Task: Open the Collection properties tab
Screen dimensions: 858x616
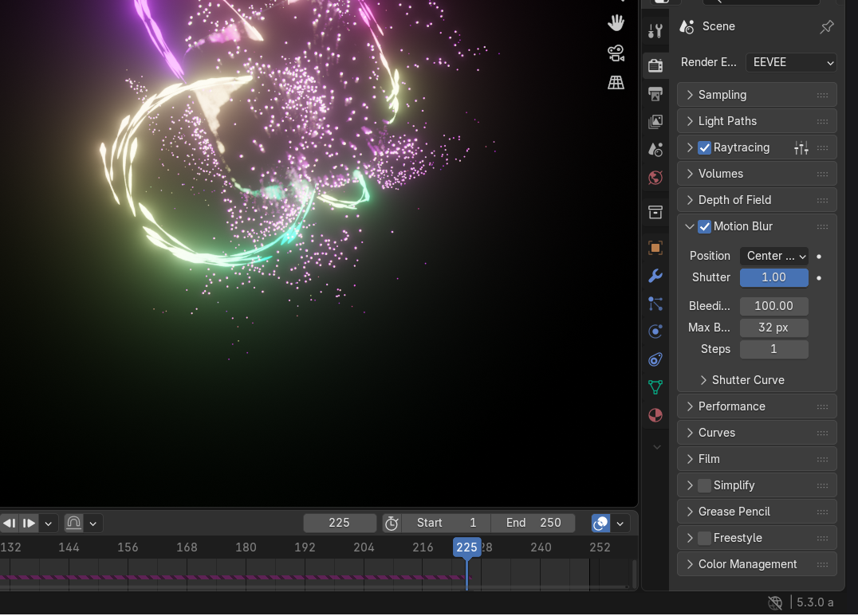Action: pyautogui.click(x=655, y=212)
